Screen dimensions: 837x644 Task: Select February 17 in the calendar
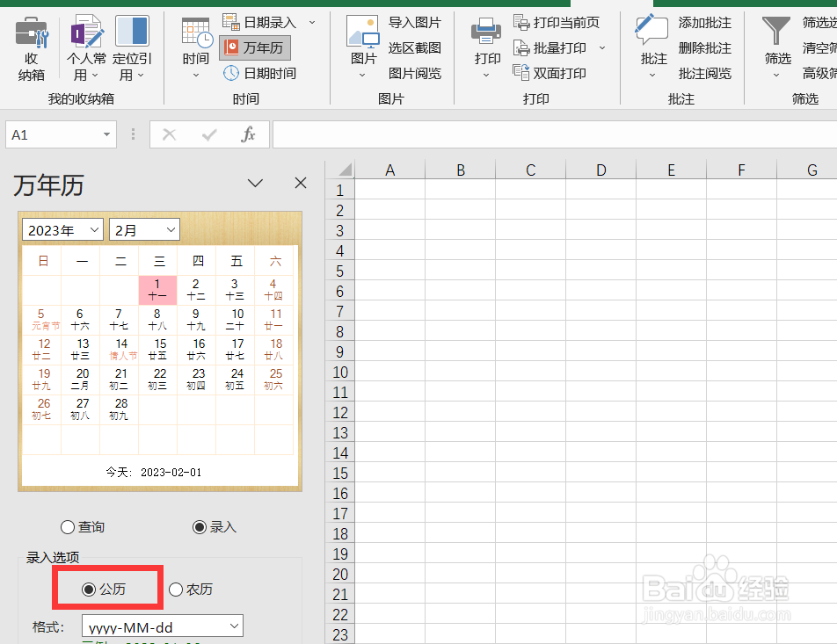click(x=235, y=350)
